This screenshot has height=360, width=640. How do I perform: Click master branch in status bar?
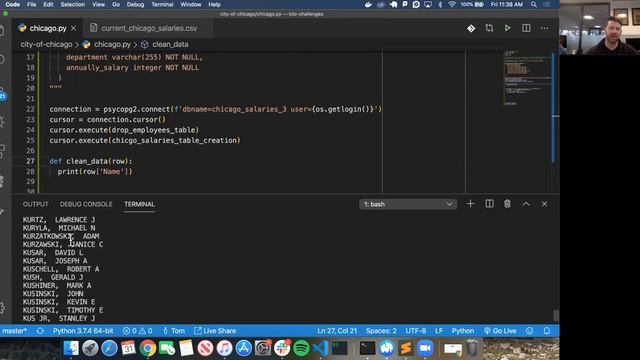14,331
